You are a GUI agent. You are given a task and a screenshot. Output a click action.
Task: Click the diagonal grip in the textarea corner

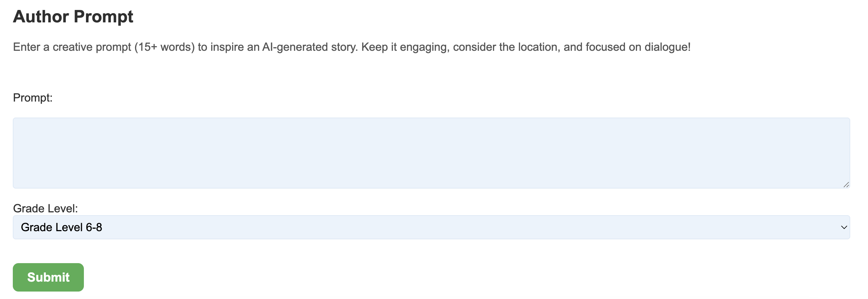pyautogui.click(x=846, y=185)
